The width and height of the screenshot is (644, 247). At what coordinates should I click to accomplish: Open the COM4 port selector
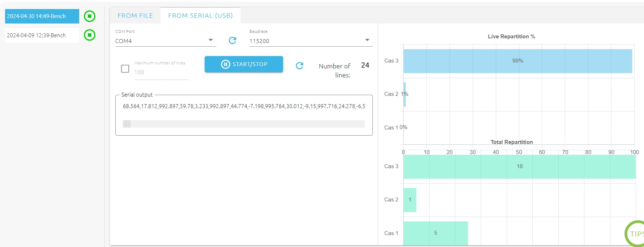pyautogui.click(x=163, y=41)
